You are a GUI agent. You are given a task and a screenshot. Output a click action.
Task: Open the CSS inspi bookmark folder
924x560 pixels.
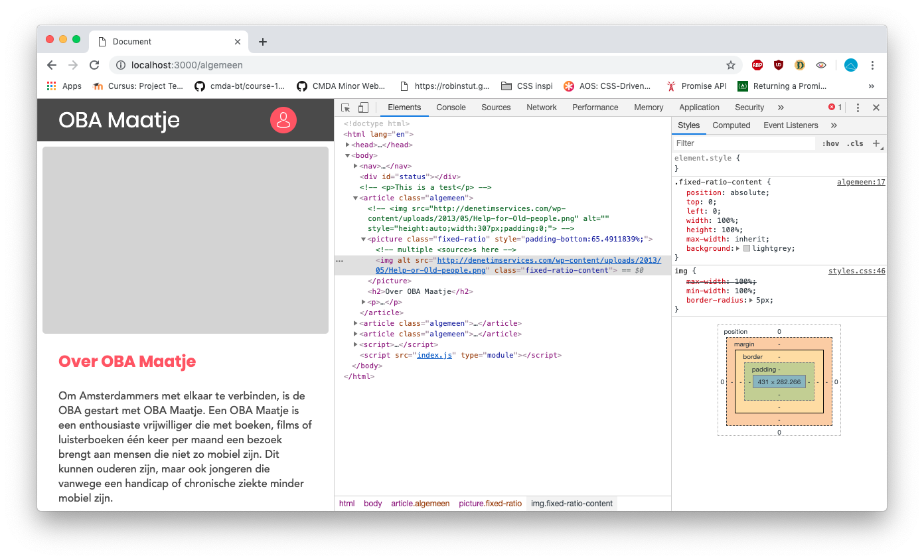point(526,86)
